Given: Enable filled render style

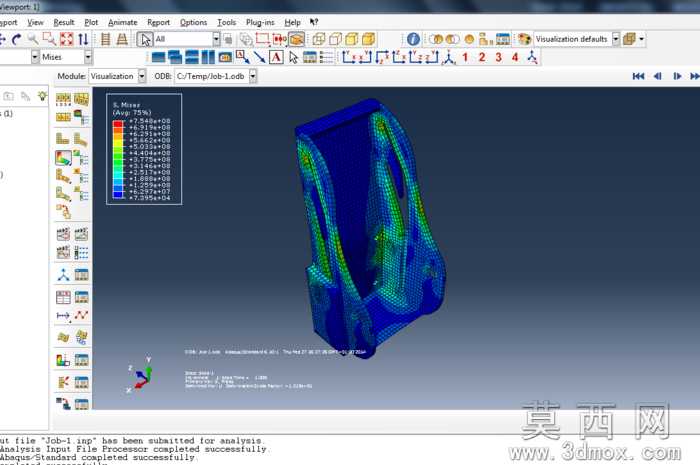Looking at the screenshot, I should pyautogui.click(x=352, y=39).
